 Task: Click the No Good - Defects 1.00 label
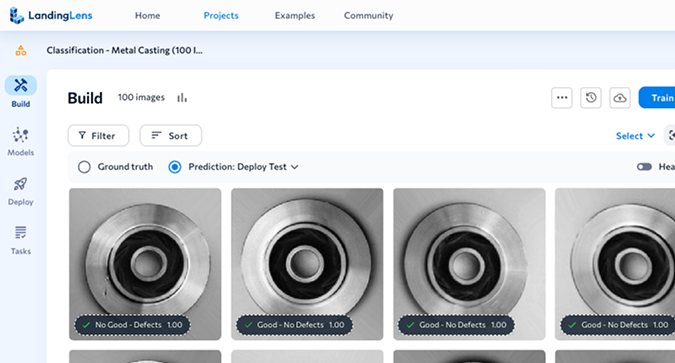pos(133,325)
